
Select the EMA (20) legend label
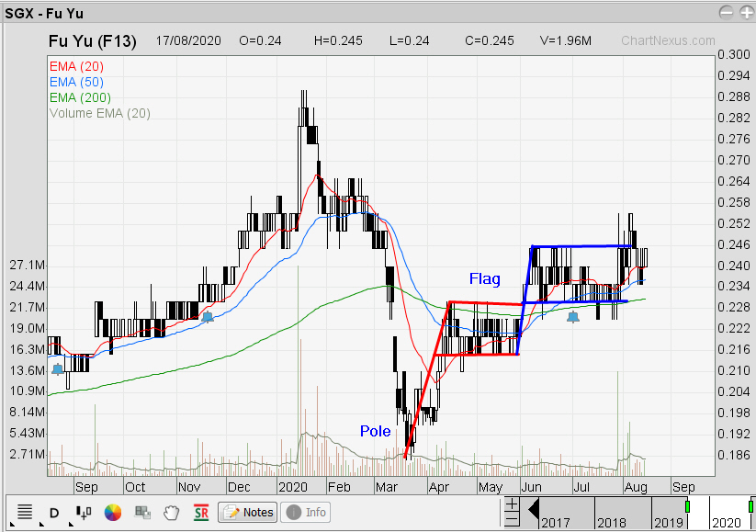tap(76, 66)
